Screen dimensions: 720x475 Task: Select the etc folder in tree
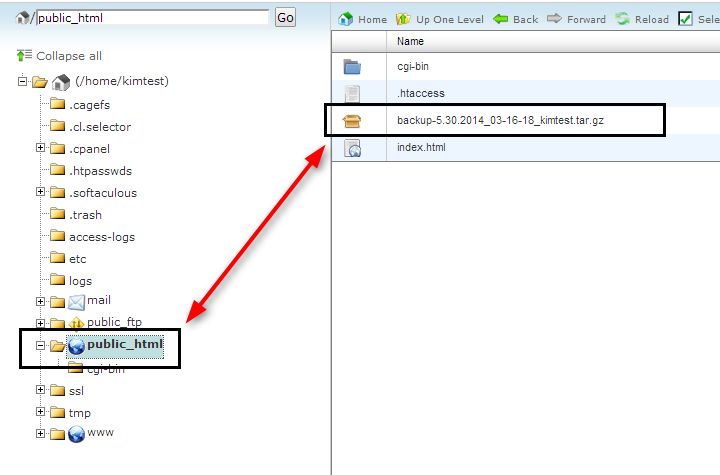tap(78, 260)
